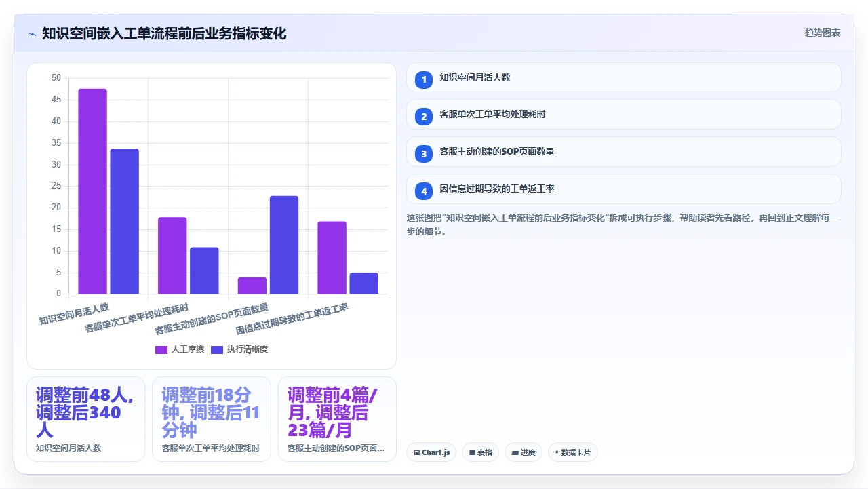
Task: Click the numbered circle 1 badge
Action: point(424,79)
